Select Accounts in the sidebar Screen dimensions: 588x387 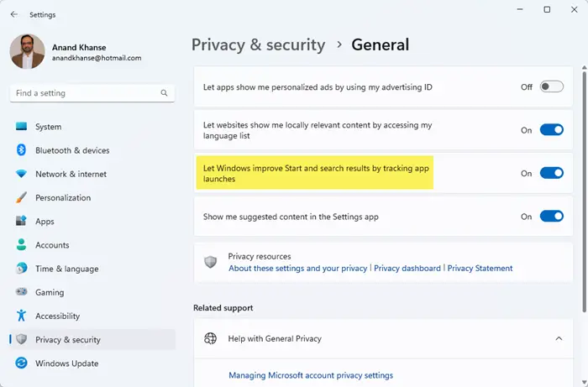click(92, 245)
